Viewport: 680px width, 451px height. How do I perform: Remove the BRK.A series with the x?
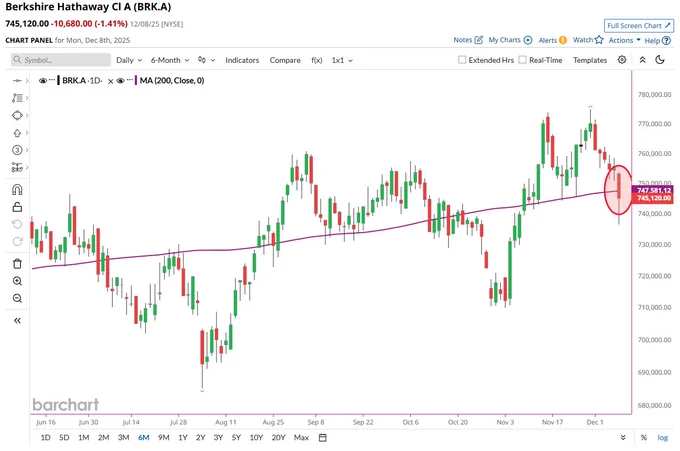coord(111,81)
